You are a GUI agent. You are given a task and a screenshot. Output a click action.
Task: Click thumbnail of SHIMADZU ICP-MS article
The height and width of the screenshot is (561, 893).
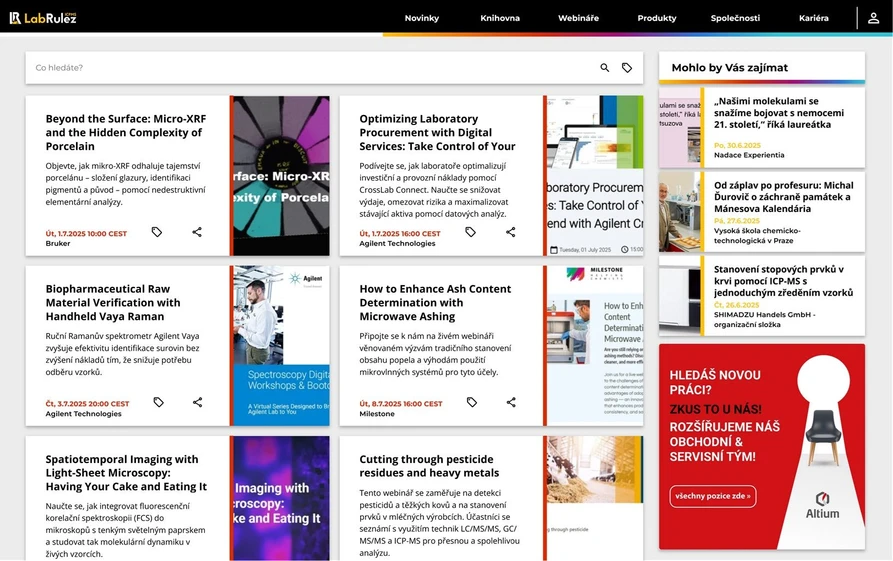click(x=679, y=296)
